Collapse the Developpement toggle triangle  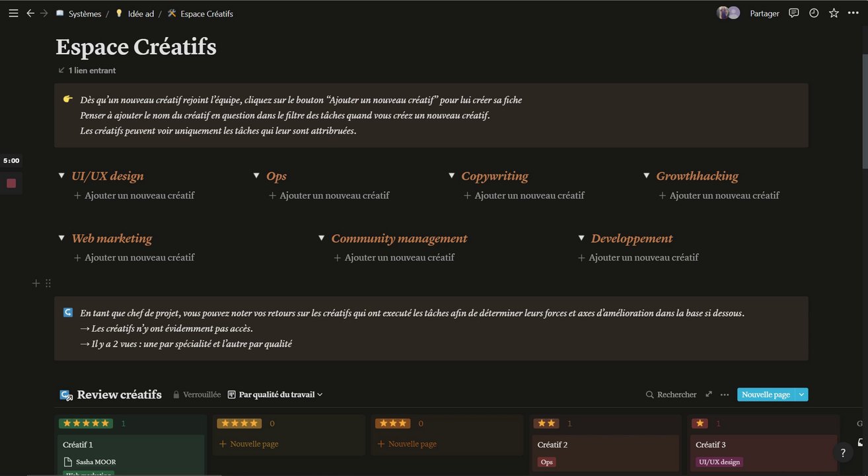point(581,238)
